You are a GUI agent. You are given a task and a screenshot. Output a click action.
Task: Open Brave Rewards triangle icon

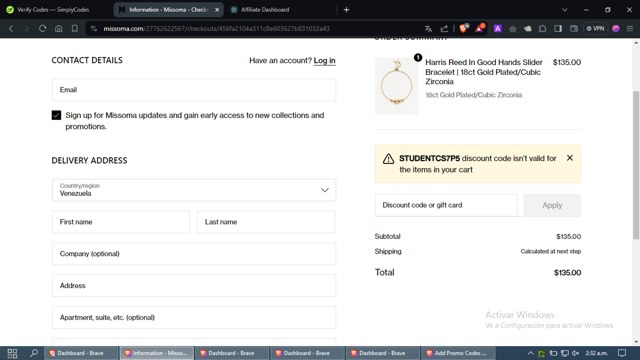click(480, 28)
